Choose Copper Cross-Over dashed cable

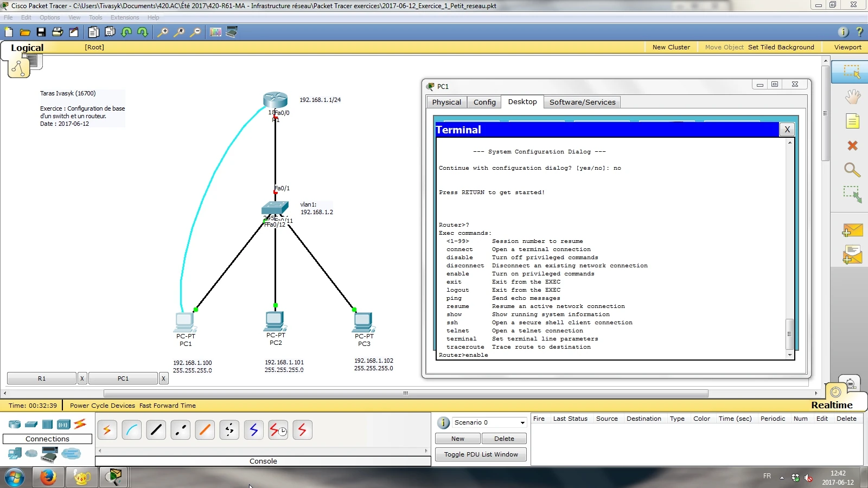[x=181, y=430]
